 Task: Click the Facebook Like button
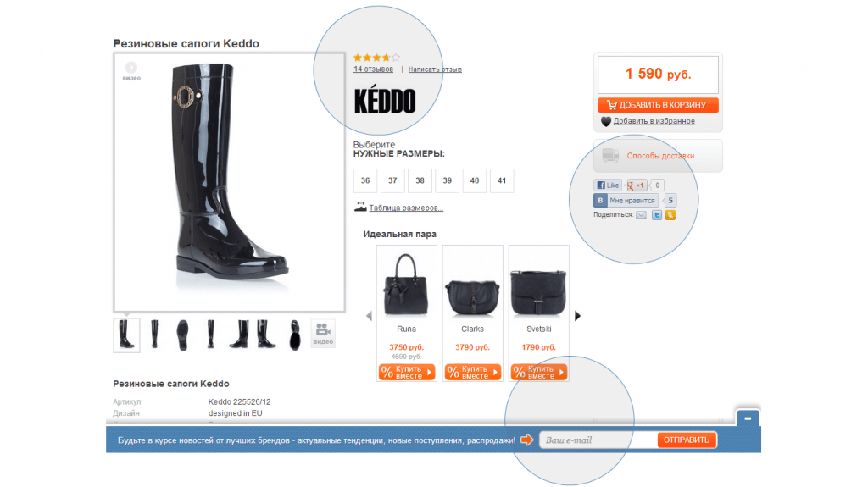608,185
